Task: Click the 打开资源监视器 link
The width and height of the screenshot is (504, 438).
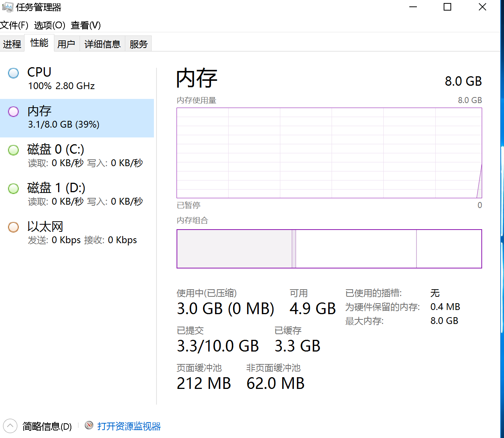Action: pyautogui.click(x=129, y=426)
